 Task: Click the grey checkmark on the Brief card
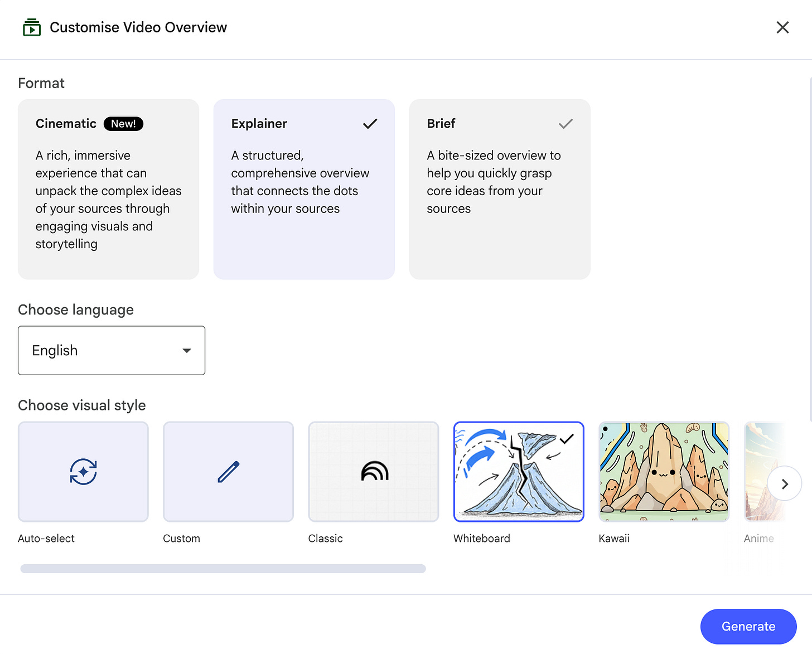[x=565, y=124]
